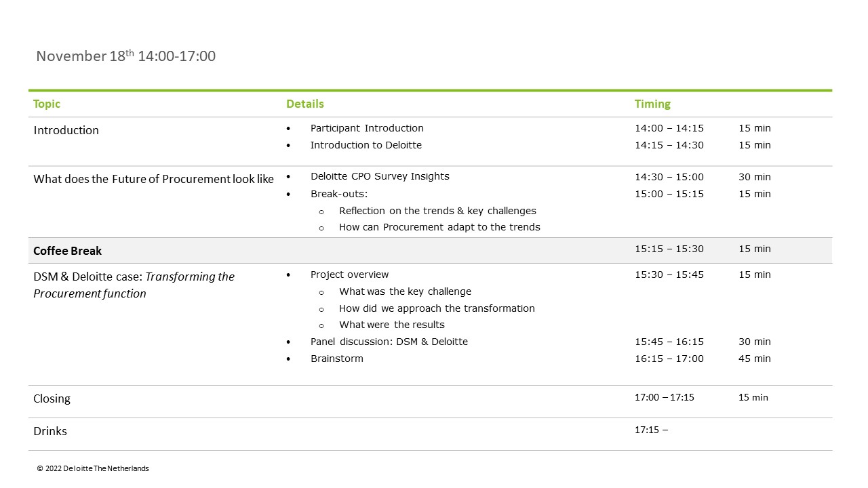The height and width of the screenshot is (488, 868).
Task: Select the 'Closing' row label
Action: point(52,399)
